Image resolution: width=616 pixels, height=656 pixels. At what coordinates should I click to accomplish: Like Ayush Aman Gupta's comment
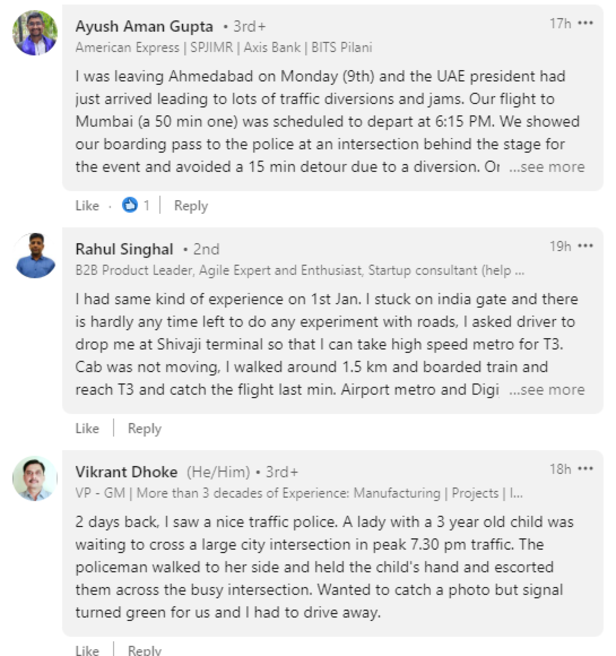tap(87, 206)
